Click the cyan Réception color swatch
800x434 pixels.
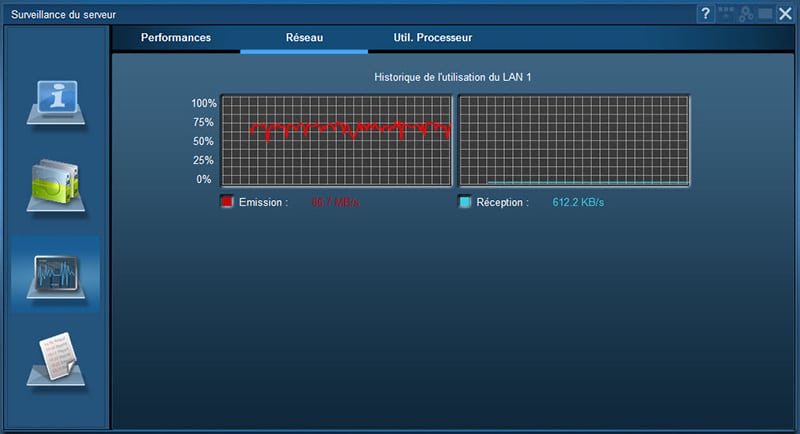(465, 202)
